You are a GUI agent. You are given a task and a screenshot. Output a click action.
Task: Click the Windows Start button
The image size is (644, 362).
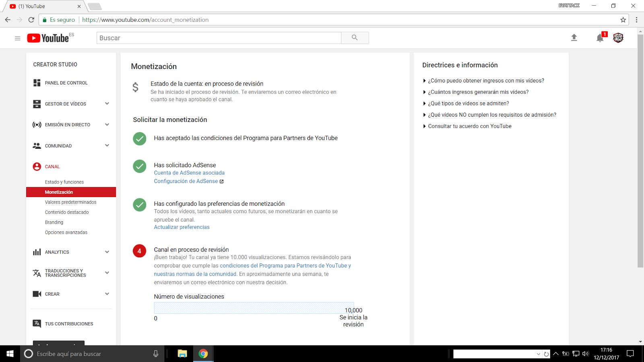[10, 354]
